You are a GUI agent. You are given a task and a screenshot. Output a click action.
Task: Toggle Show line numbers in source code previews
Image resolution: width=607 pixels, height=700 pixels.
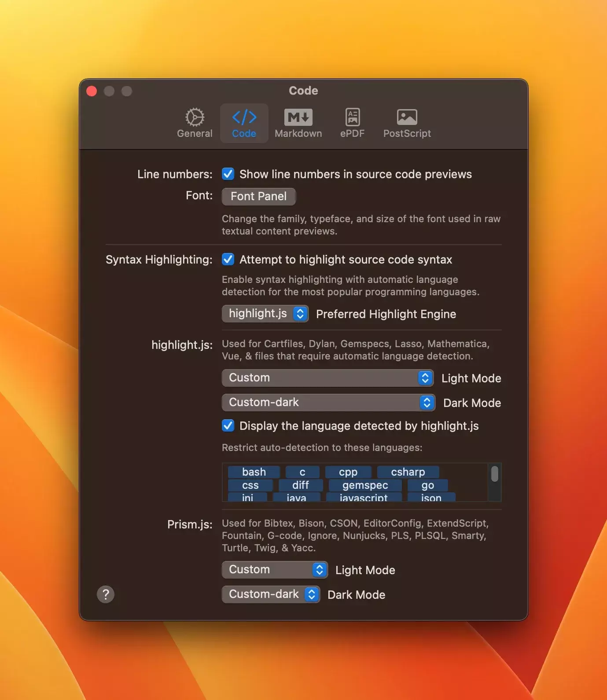pyautogui.click(x=228, y=174)
